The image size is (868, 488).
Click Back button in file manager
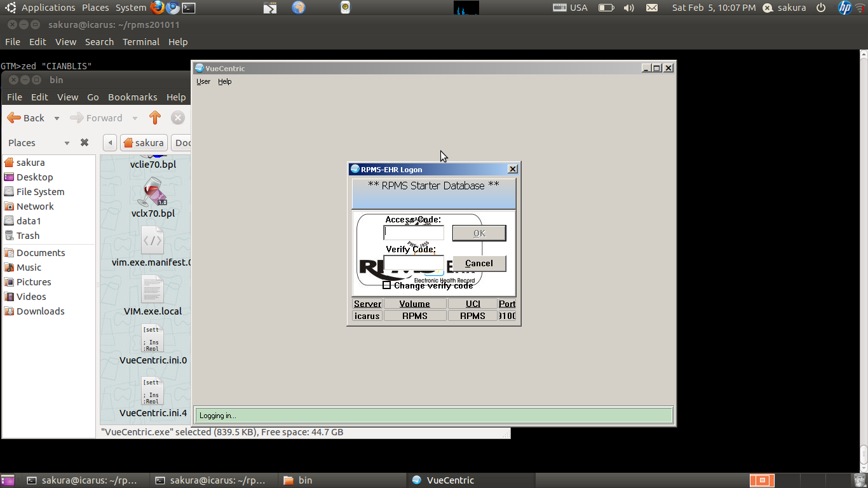[26, 118]
